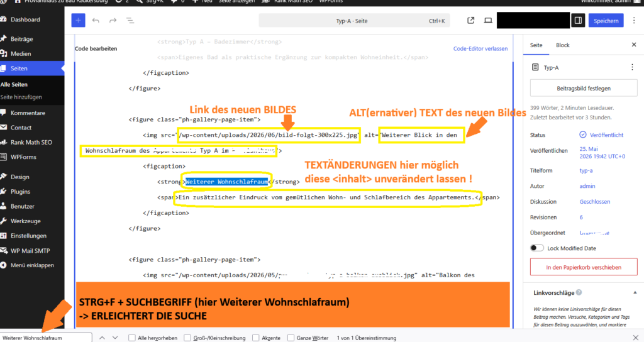Check Ganze Wörter in find bar
The image size is (644, 342).
pos(291,338)
